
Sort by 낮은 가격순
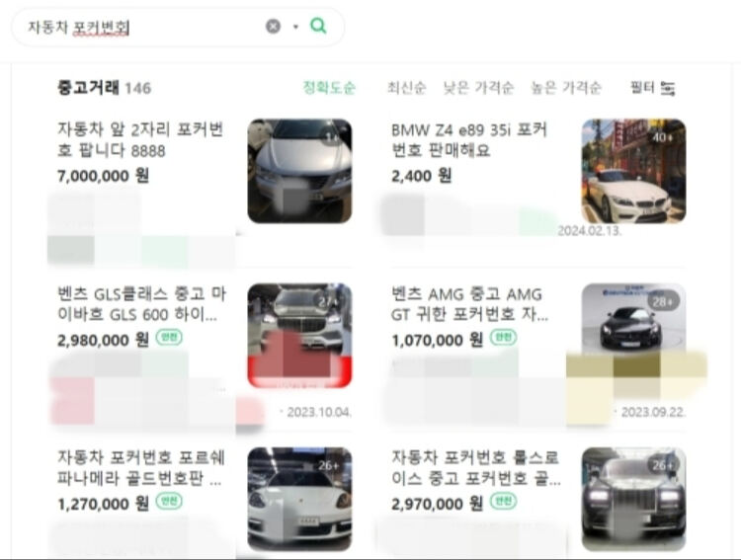(x=478, y=88)
